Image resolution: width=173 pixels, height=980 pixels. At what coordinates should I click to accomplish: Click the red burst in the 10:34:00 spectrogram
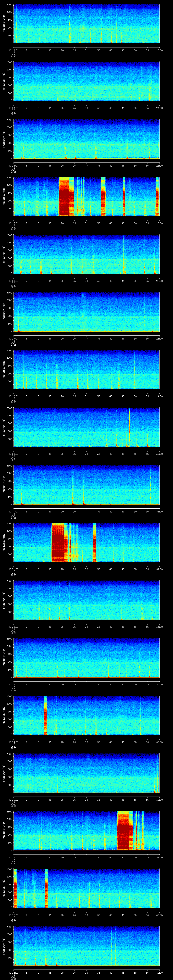[x=45, y=715]
